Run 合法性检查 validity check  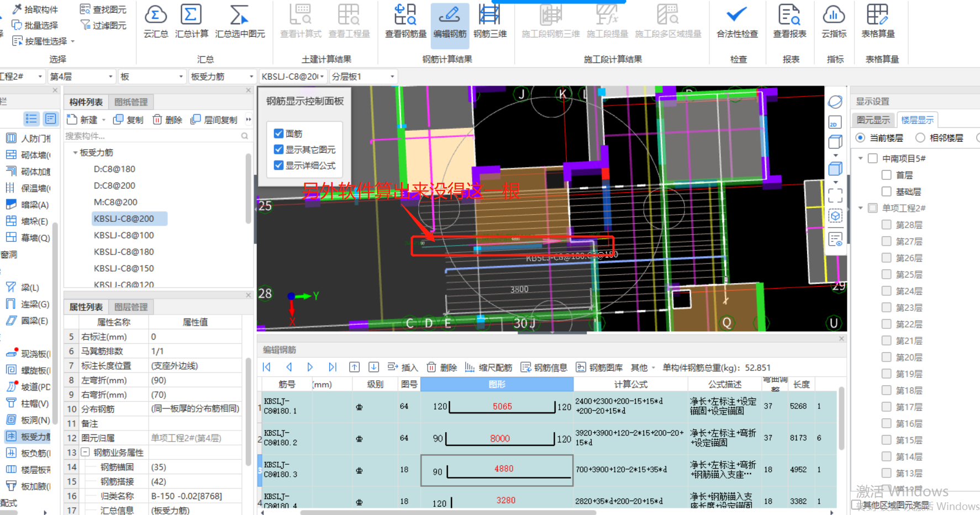point(737,22)
